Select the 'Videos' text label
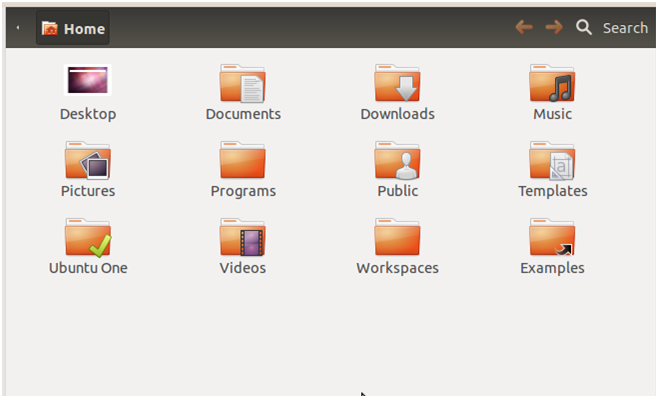This screenshot has height=398, width=658. click(243, 268)
